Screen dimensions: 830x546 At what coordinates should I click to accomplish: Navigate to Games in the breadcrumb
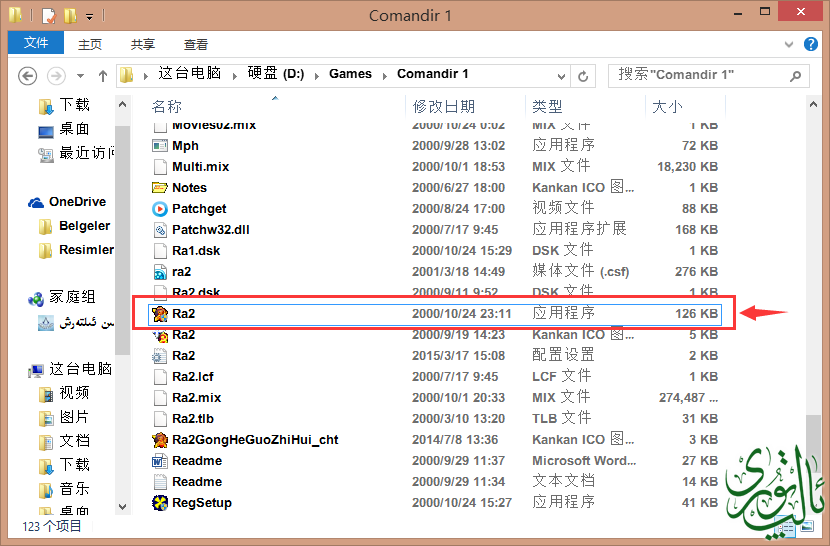[350, 74]
